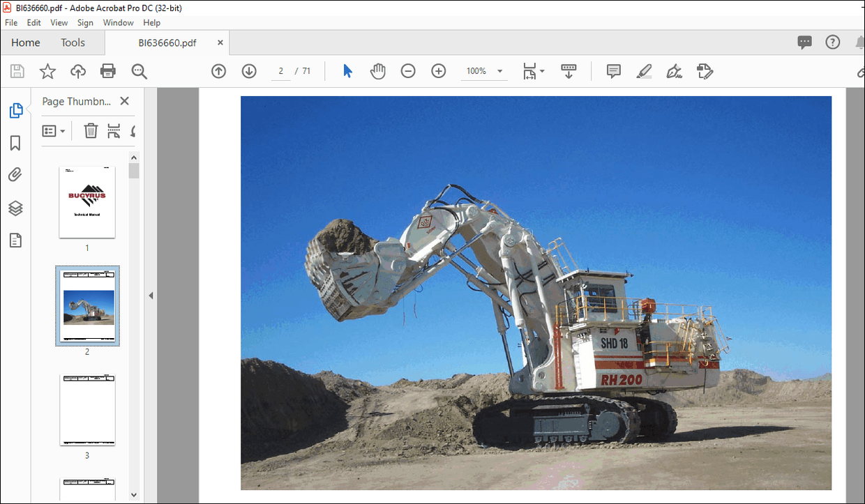Click the Save to cloud icon
Image resolution: width=865 pixels, height=504 pixels.
pos(77,70)
